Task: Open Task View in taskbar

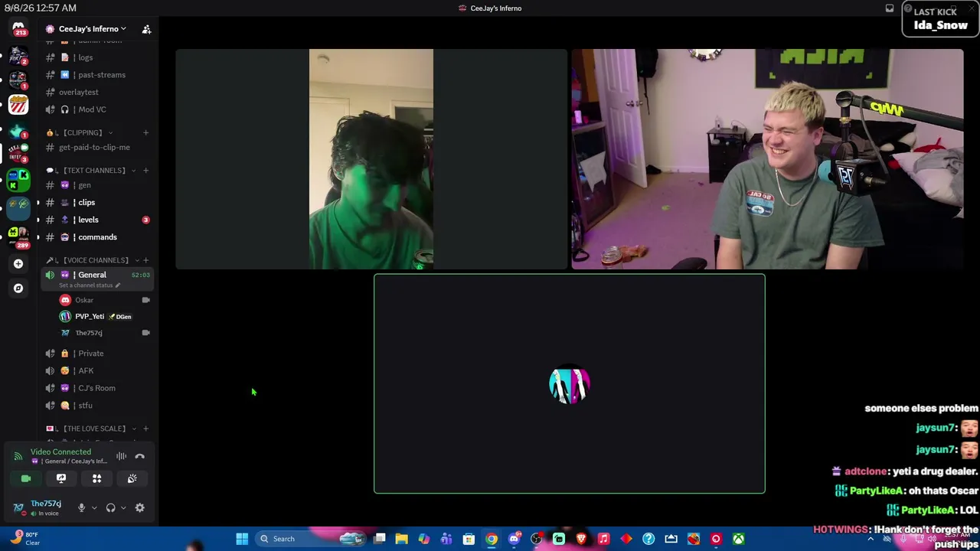Action: click(379, 539)
